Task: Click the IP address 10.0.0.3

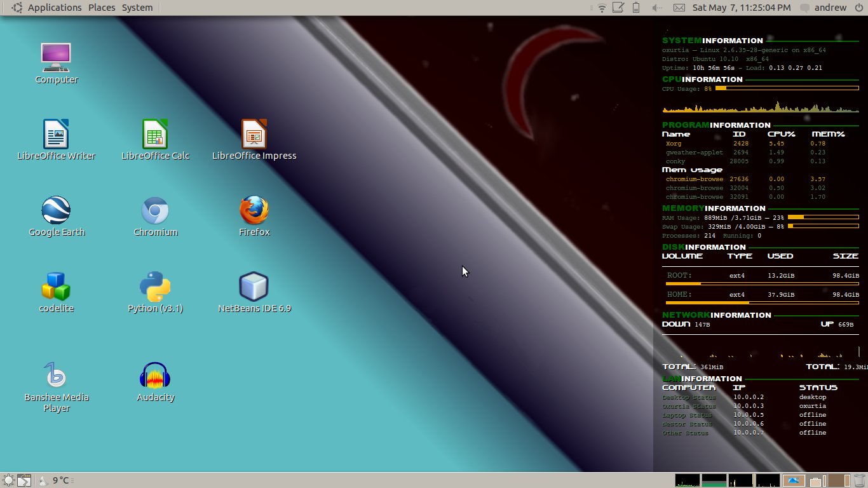Action: pyautogui.click(x=749, y=406)
